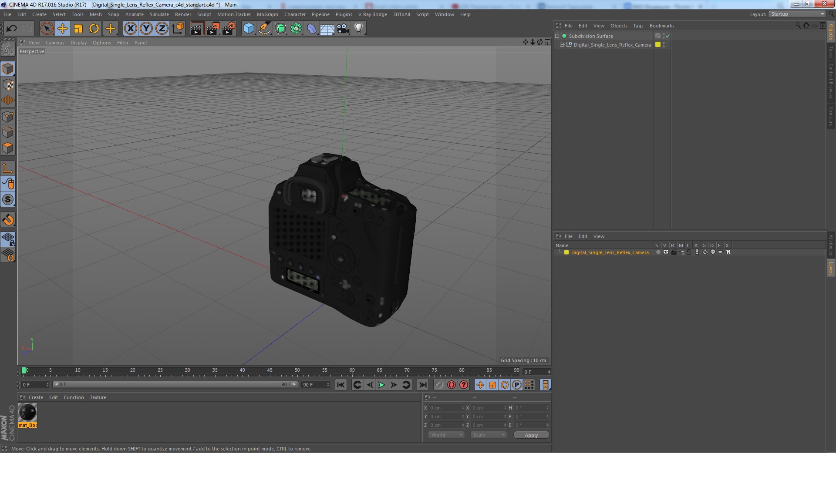Image resolution: width=836 pixels, height=504 pixels.
Task: Open the Spline Pen tool
Action: coord(264,29)
